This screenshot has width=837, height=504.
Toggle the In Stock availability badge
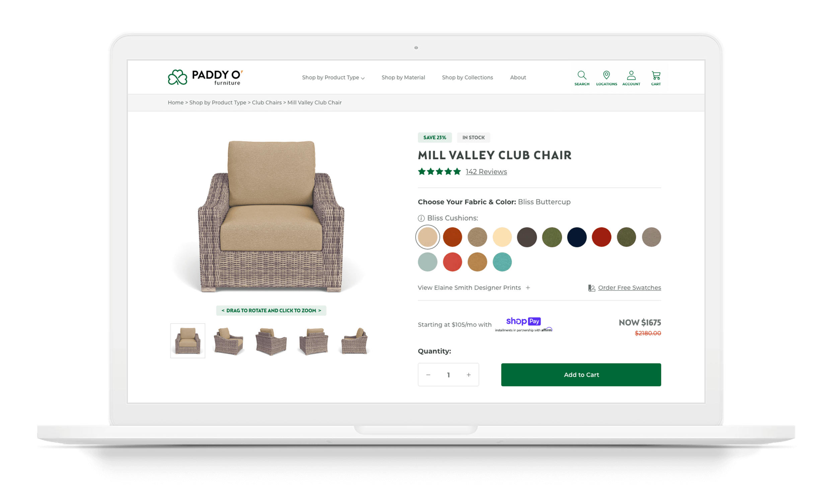click(473, 138)
